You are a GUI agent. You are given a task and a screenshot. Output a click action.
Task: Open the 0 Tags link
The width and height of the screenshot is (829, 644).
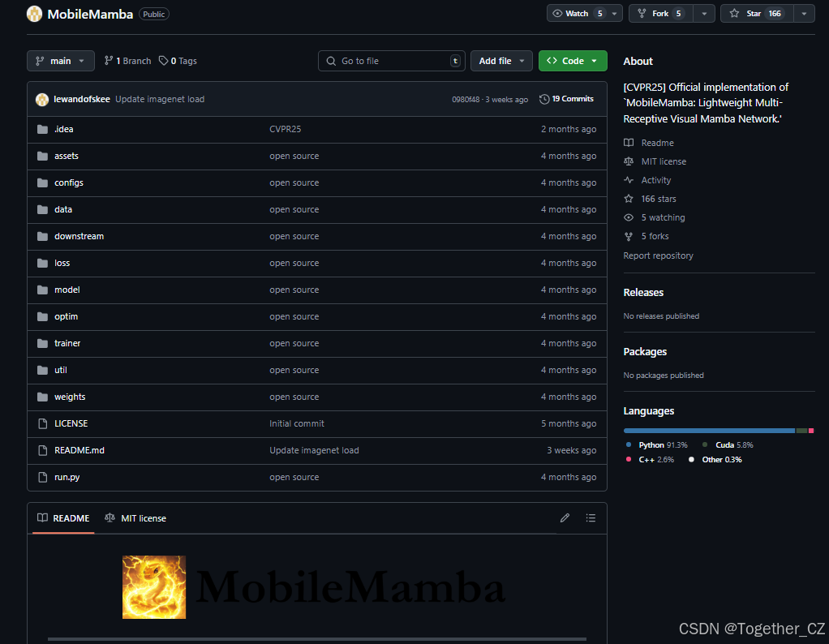click(178, 61)
